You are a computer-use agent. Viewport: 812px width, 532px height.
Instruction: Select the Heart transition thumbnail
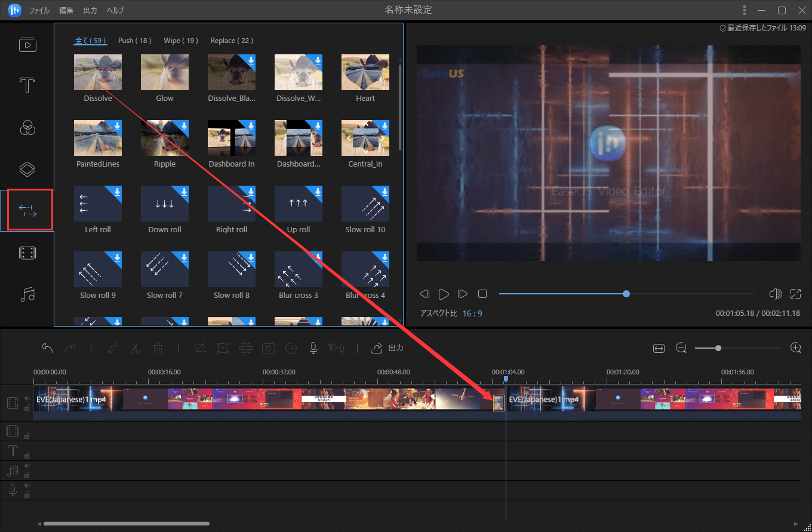(x=365, y=72)
